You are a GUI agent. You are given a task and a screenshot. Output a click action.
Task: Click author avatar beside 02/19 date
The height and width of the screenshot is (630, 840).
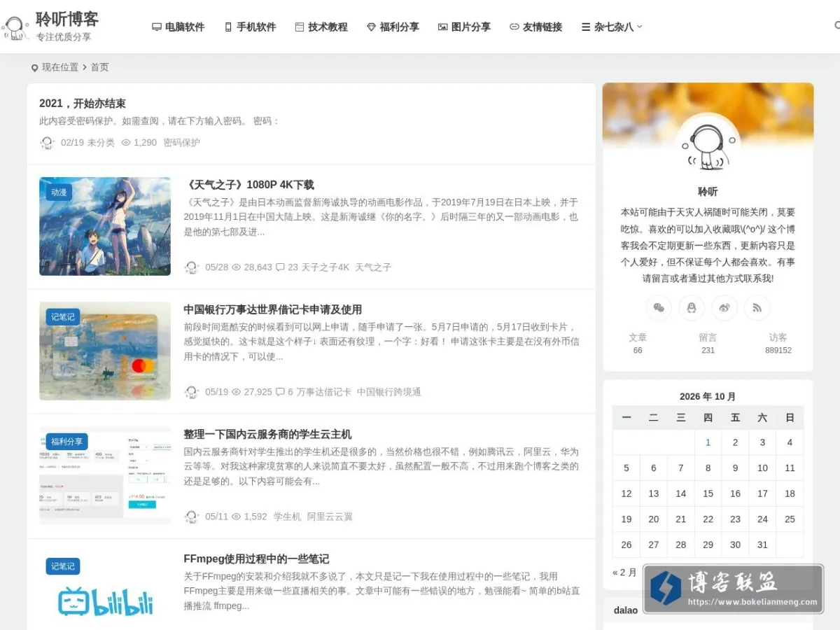(x=47, y=143)
